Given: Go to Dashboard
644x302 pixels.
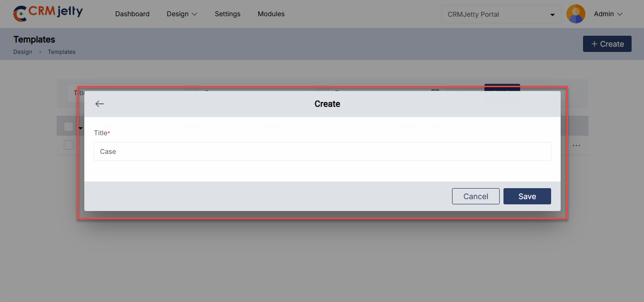Looking at the screenshot, I should (x=132, y=14).
